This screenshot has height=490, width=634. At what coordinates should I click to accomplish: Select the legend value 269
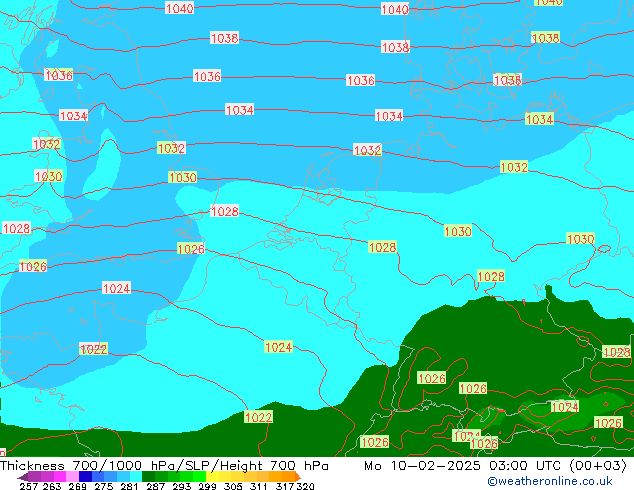click(x=78, y=486)
